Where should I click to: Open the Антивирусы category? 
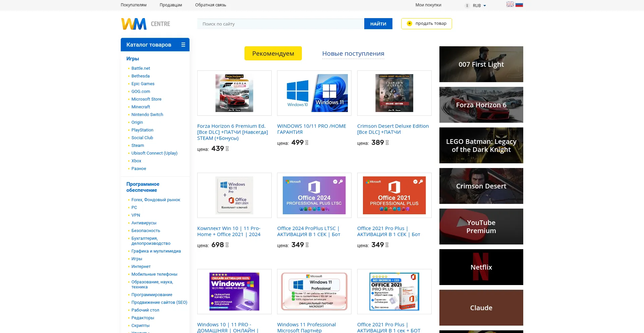[x=144, y=223]
